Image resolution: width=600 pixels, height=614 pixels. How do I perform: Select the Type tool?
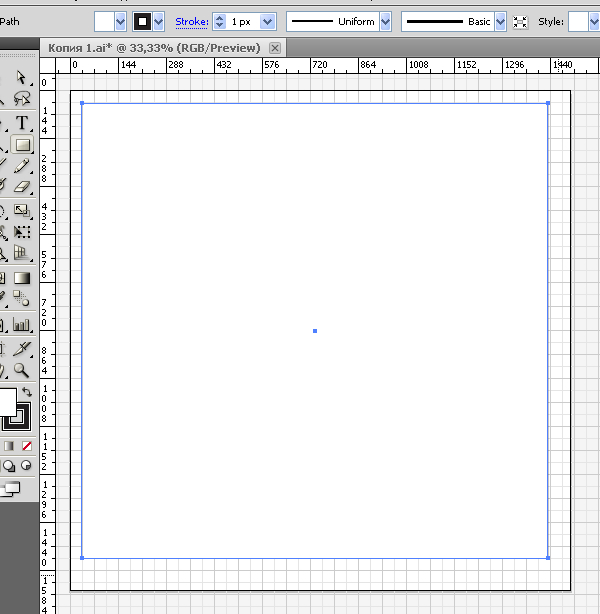pyautogui.click(x=21, y=122)
